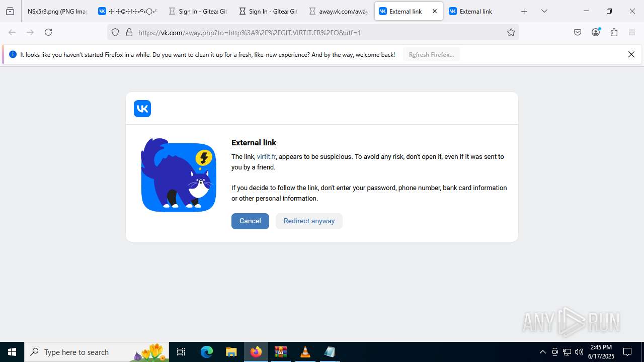This screenshot has height=362, width=644.
Task: Open File Explorer from the taskbar
Action: 231,352
